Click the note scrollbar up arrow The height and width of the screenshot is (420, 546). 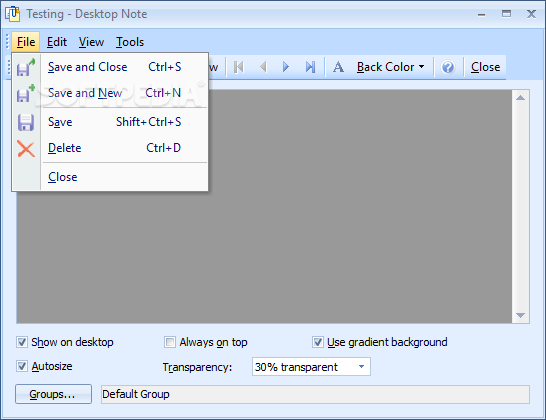tap(520, 98)
